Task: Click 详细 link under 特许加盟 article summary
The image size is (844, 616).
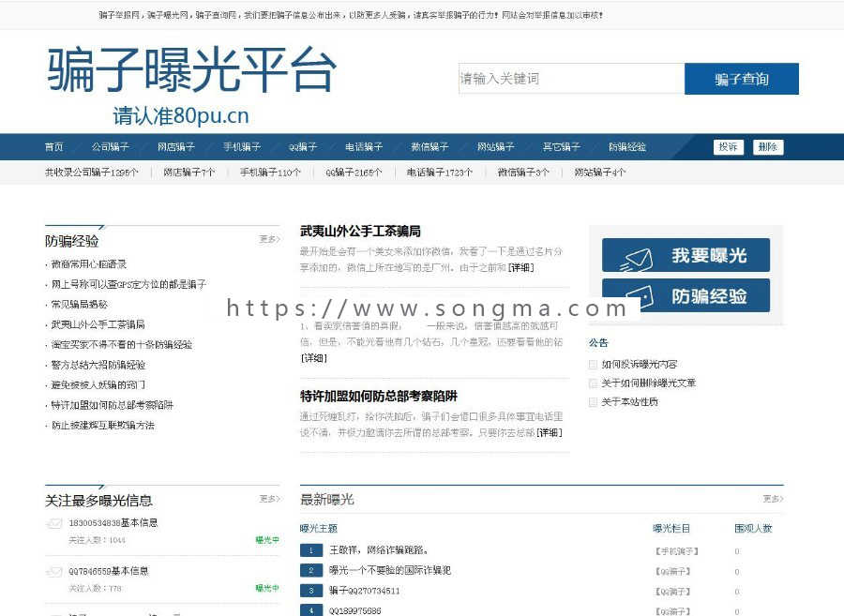Action: tap(549, 432)
